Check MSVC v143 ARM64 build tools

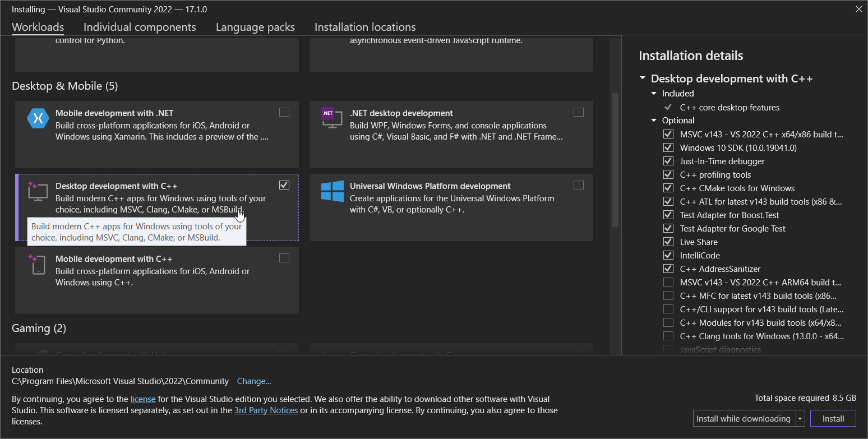tap(668, 282)
